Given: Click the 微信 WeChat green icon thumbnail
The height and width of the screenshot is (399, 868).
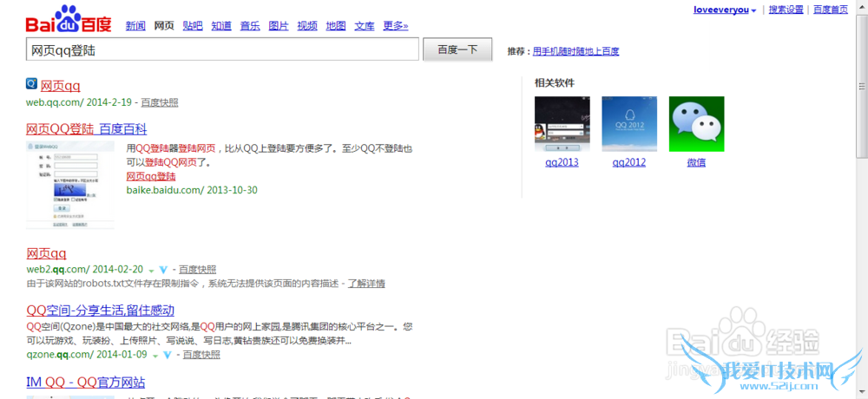Looking at the screenshot, I should (696, 124).
